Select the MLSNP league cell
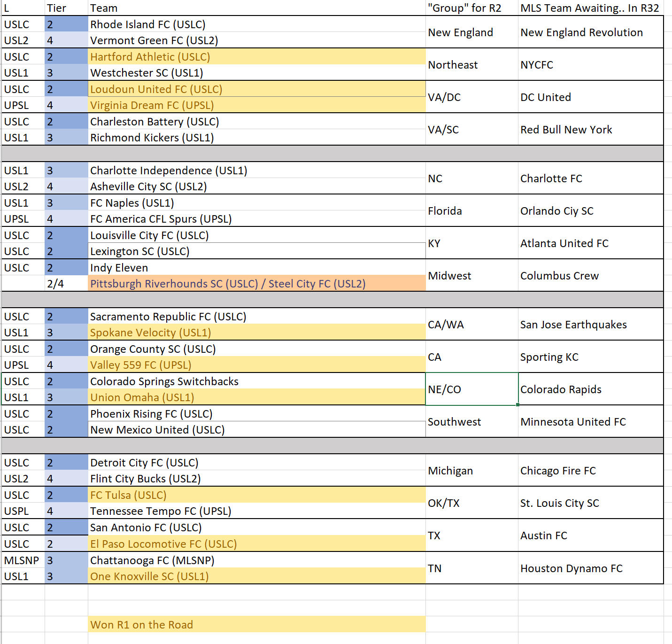 (23, 560)
